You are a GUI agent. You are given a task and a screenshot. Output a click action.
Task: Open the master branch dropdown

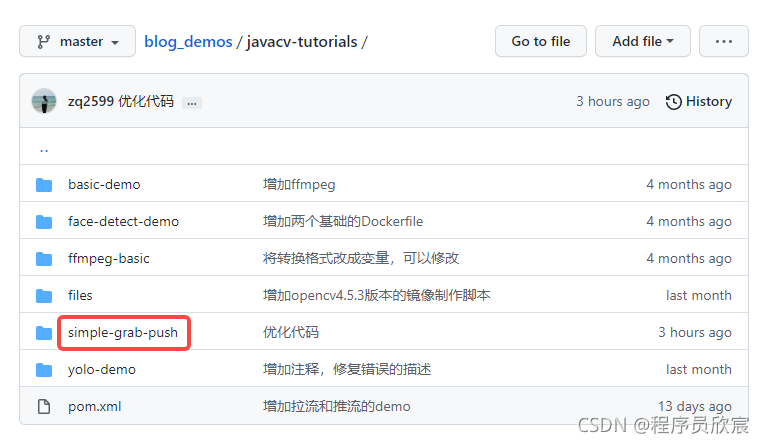click(78, 41)
